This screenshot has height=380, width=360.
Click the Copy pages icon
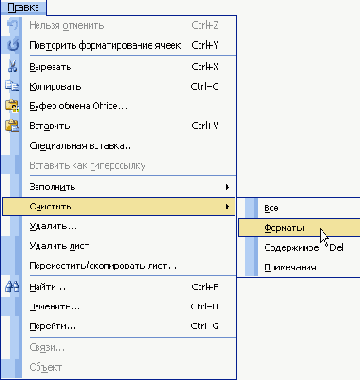point(12,86)
